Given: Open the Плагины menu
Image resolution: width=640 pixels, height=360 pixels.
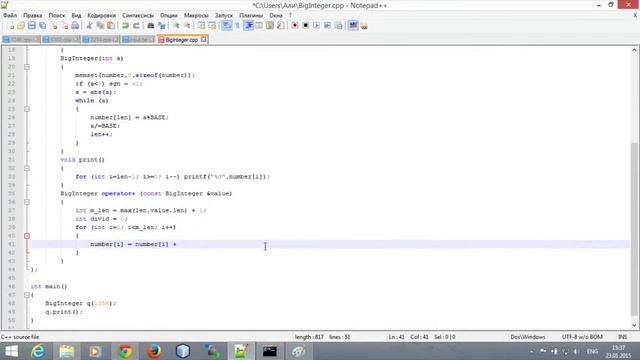Looking at the screenshot, I should click(251, 15).
